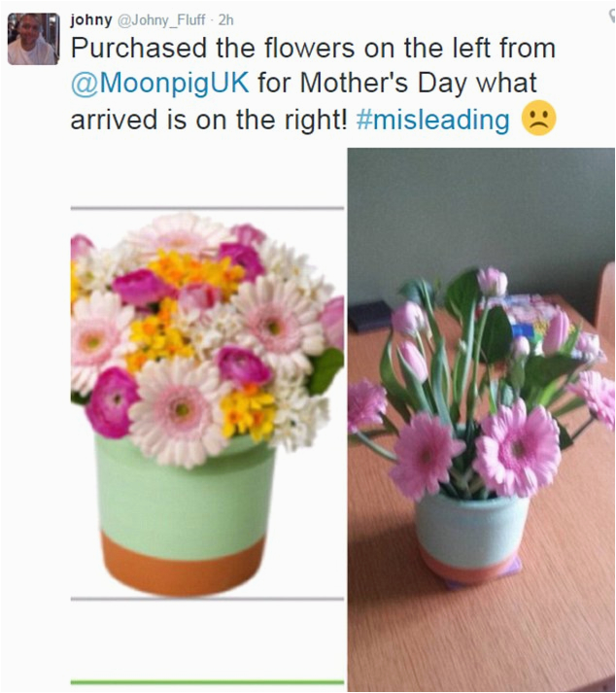Follow the @MoonpigUK mention link
Viewport: 616px width, 693px height.
(160, 83)
